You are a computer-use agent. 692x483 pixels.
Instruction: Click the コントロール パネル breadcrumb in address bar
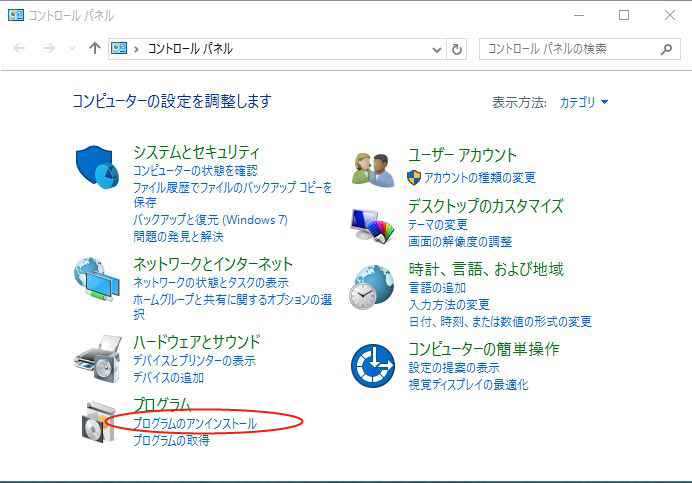(x=190, y=49)
